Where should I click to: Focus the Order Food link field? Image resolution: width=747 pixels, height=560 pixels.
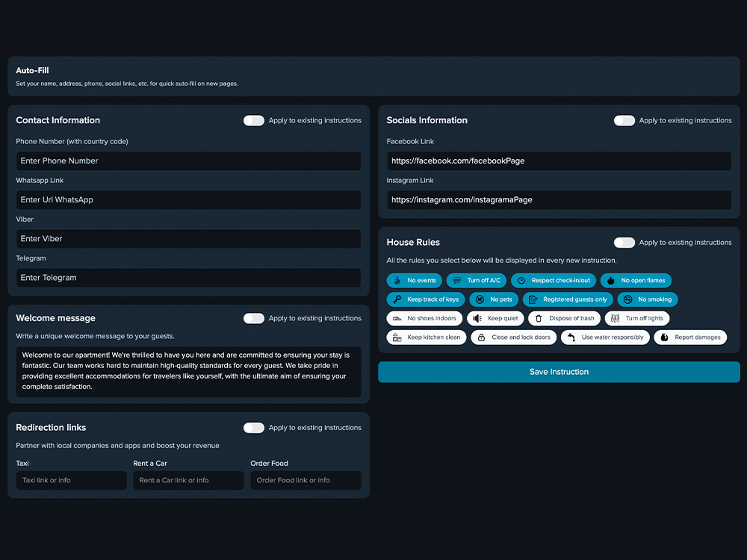coord(306,480)
